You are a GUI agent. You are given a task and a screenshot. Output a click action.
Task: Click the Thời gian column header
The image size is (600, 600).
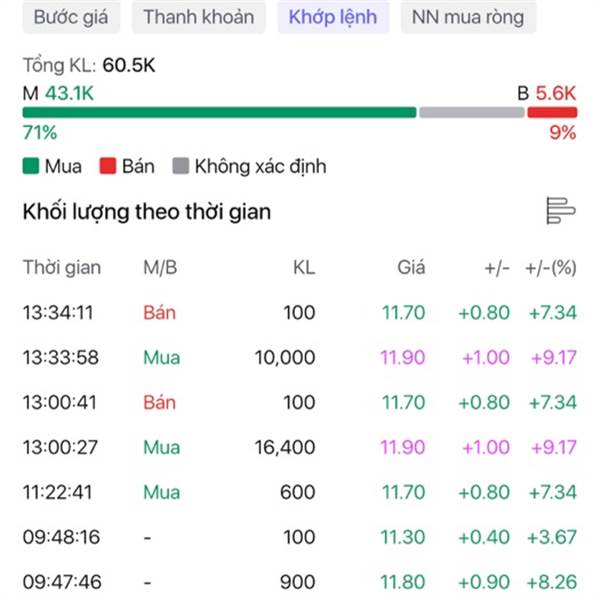coord(62,267)
